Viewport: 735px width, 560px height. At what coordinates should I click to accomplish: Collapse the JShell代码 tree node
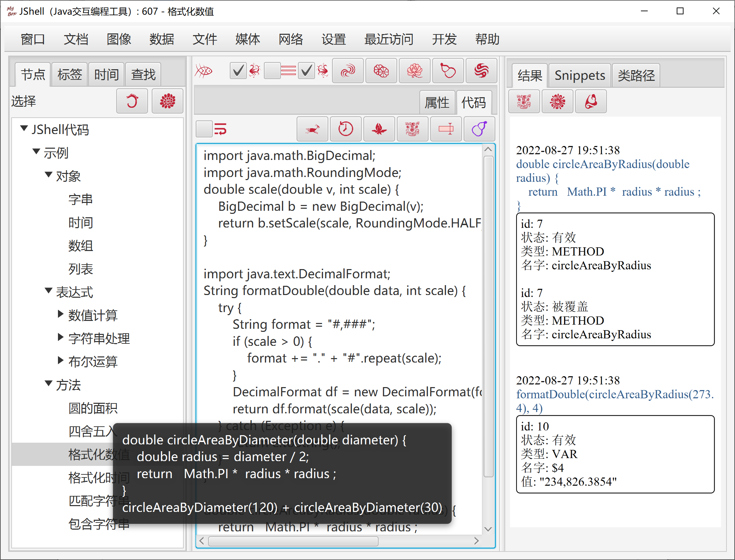pos(24,129)
